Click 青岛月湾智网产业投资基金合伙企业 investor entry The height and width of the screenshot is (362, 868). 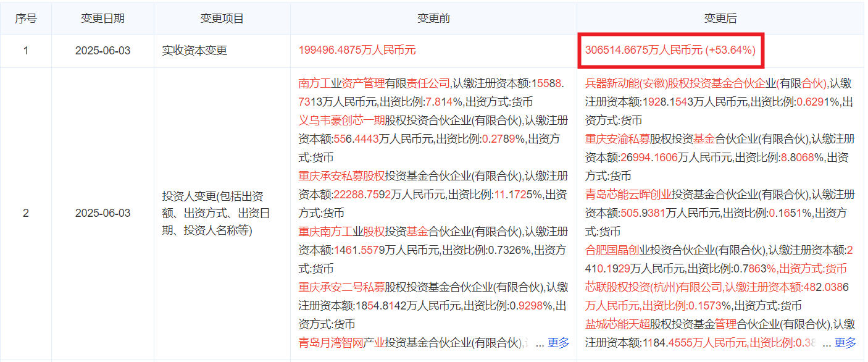pos(411,343)
